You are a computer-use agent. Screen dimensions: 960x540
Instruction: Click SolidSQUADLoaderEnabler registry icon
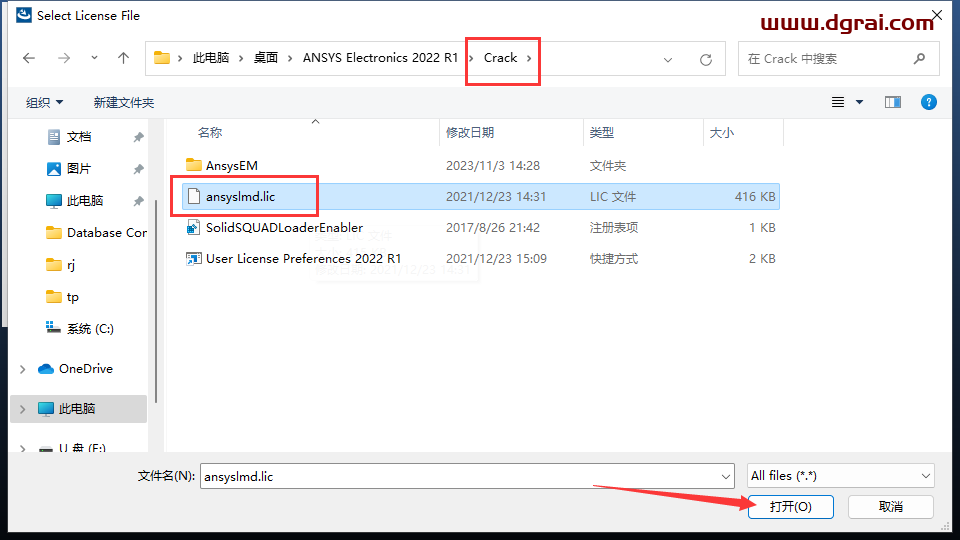pyautogui.click(x=193, y=228)
